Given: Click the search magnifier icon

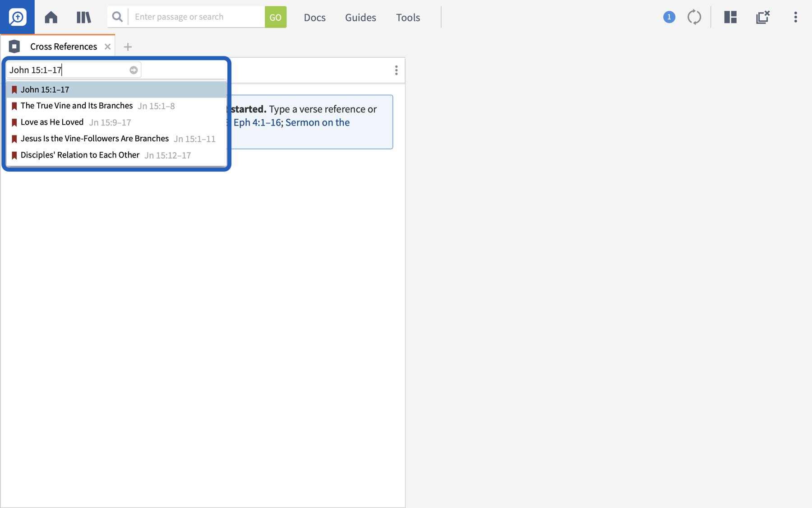Looking at the screenshot, I should 117,17.
